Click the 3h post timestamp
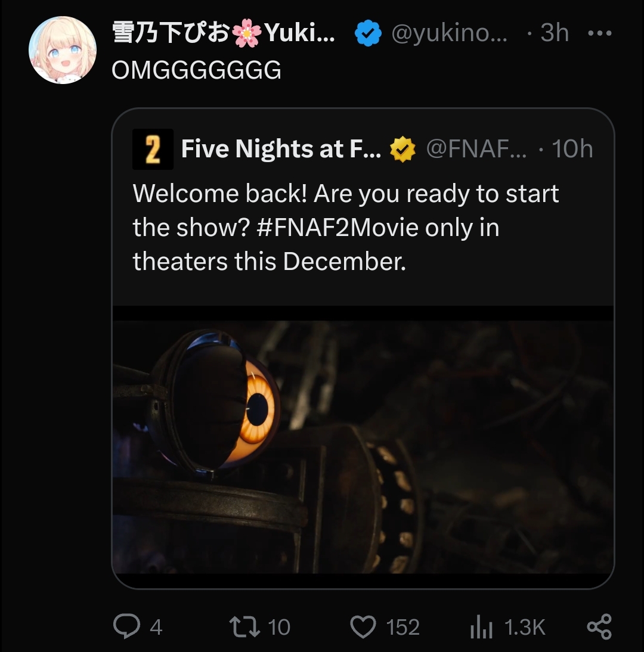The image size is (644, 652). [553, 33]
